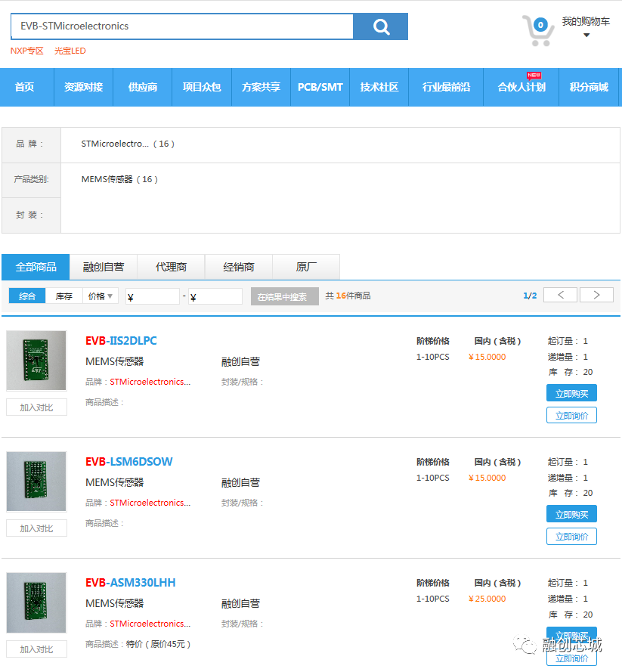Image resolution: width=622 pixels, height=672 pixels.
Task: Add EVB-ASM330LHH to comparison
Action: [x=36, y=649]
